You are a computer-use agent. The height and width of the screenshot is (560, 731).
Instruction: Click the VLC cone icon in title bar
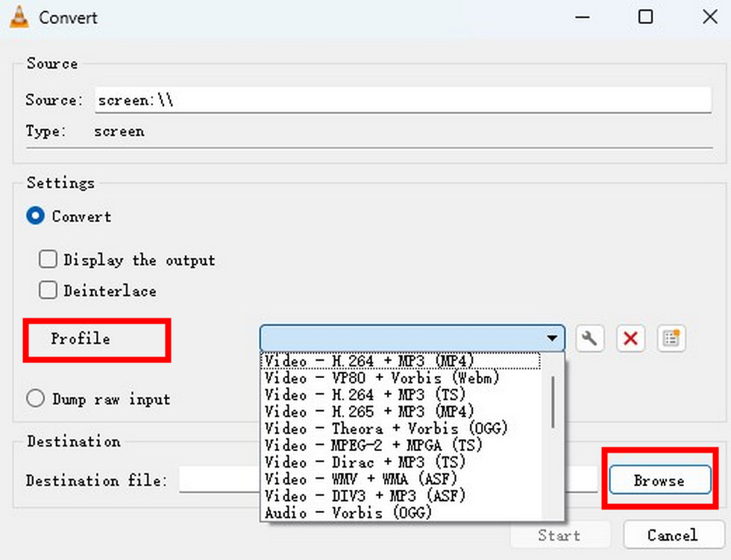pyautogui.click(x=19, y=17)
